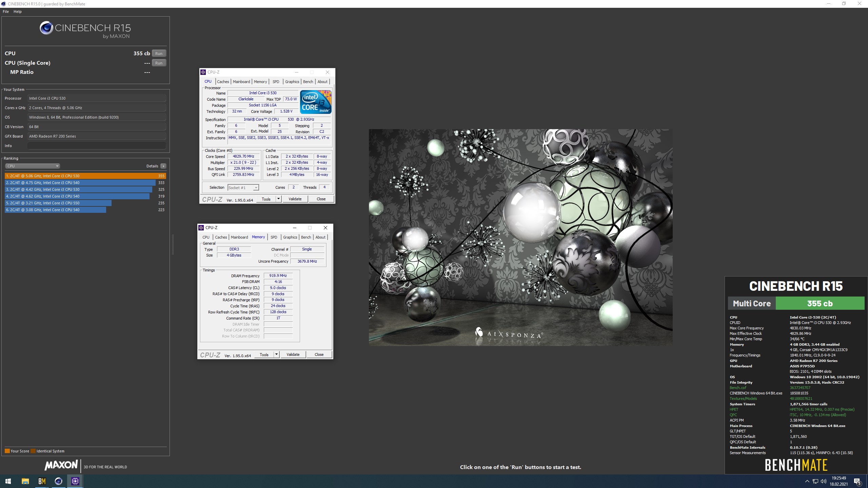Viewport: 868px width, 488px height.
Task: Show hidden system tray icons
Action: click(x=807, y=481)
